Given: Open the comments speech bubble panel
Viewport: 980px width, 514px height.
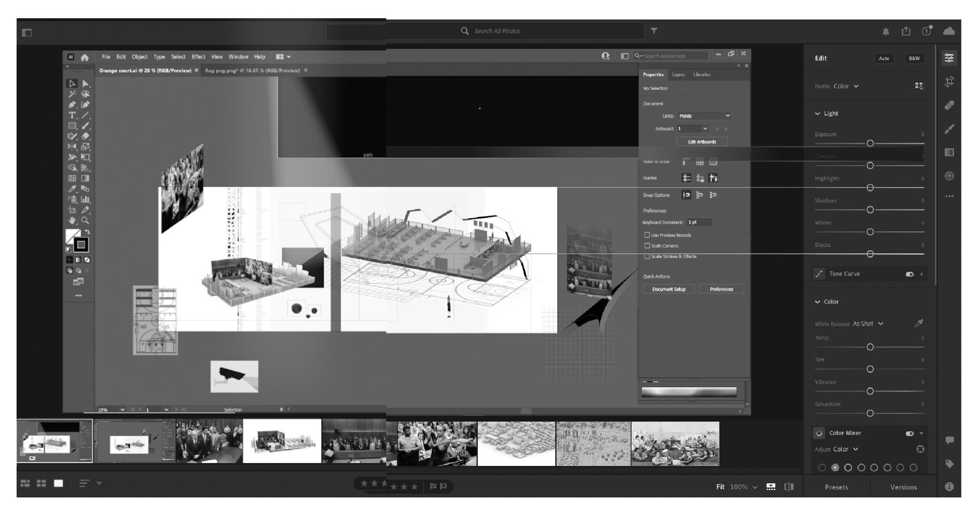Looking at the screenshot, I should 949,440.
